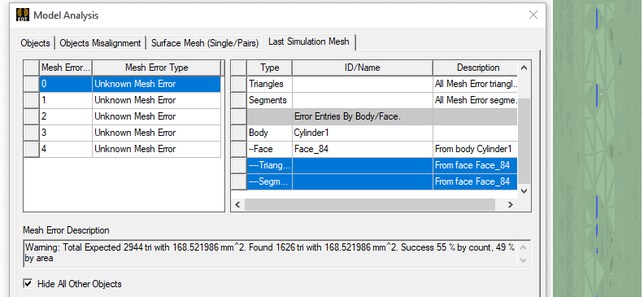Select the ----Segm... row from Face_84
This screenshot has width=644, height=297.
click(374, 181)
